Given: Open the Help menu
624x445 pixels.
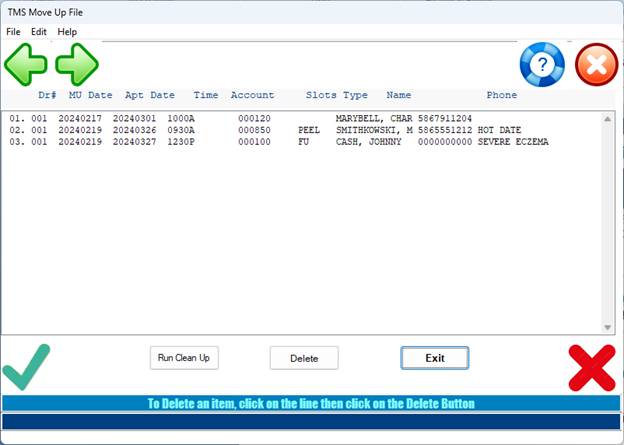Looking at the screenshot, I should 67,32.
